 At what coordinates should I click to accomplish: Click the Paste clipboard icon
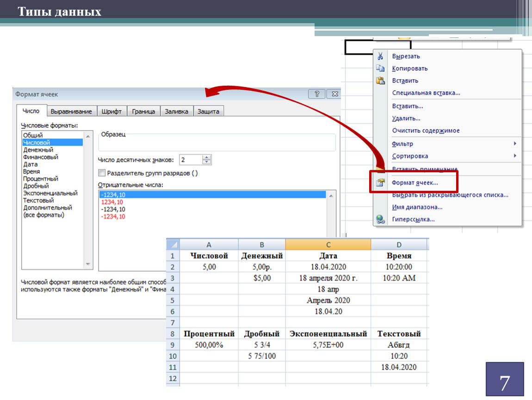[x=380, y=81]
